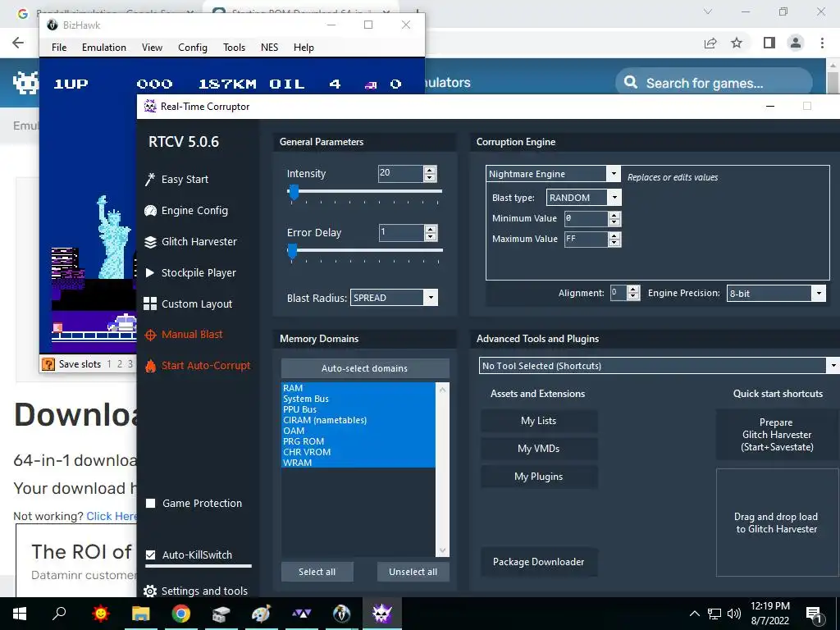This screenshot has width=840, height=630.
Task: Click Auto-select domains button
Action: (x=365, y=368)
